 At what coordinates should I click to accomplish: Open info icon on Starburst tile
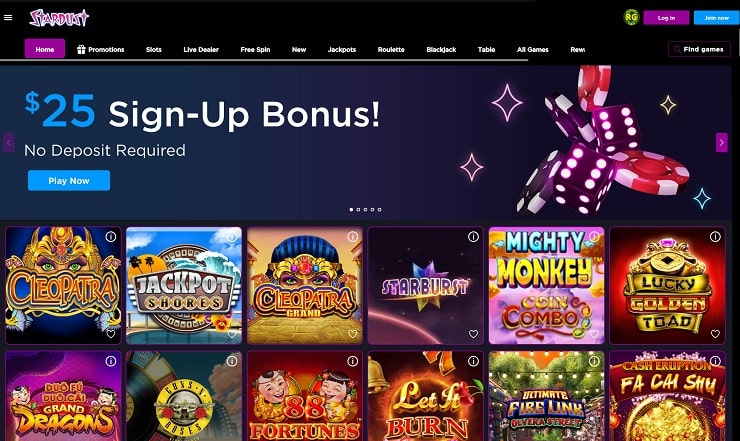(473, 237)
